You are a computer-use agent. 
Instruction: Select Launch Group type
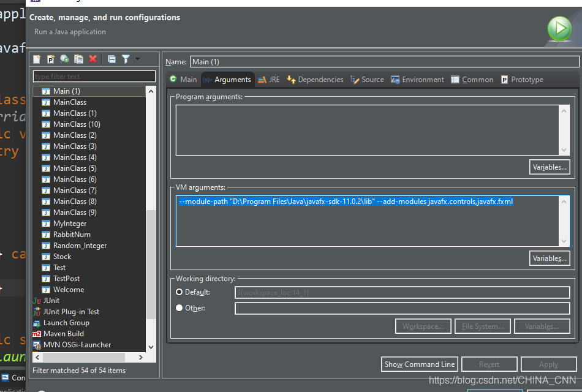[x=66, y=323]
